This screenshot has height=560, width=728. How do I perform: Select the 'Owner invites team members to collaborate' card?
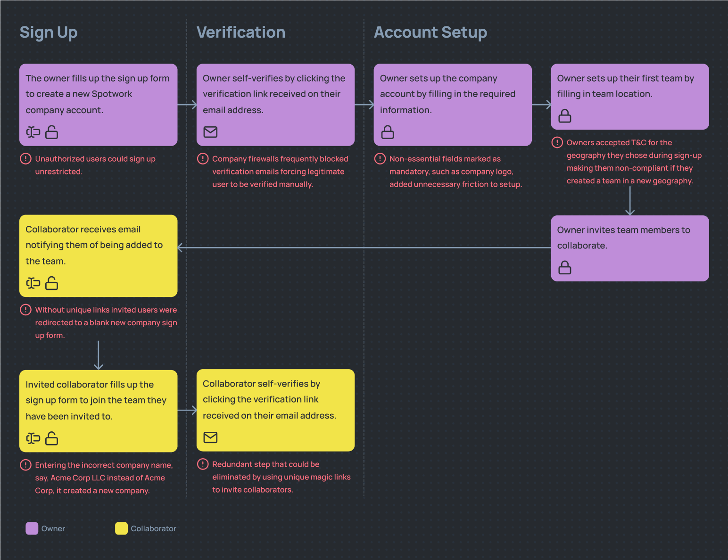[629, 248]
